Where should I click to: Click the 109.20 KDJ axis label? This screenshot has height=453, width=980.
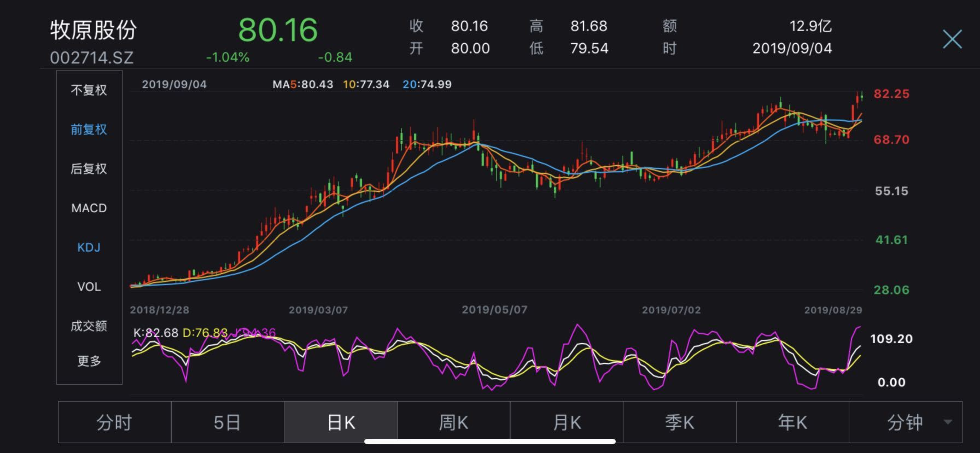click(891, 339)
